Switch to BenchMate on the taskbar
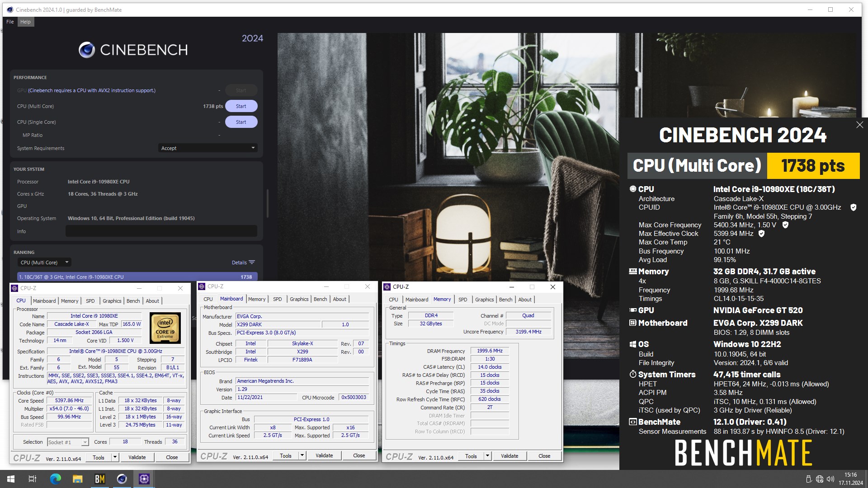The height and width of the screenshot is (488, 868). pos(100,479)
